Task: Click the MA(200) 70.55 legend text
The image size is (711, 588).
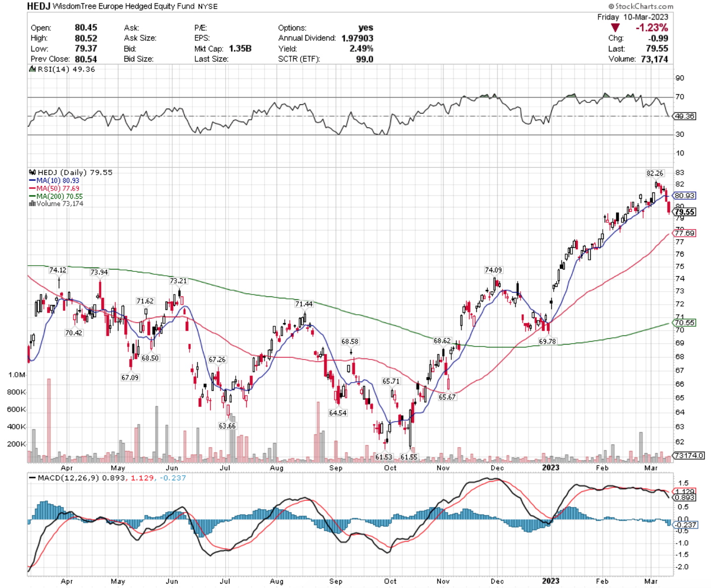Action: (x=60, y=196)
